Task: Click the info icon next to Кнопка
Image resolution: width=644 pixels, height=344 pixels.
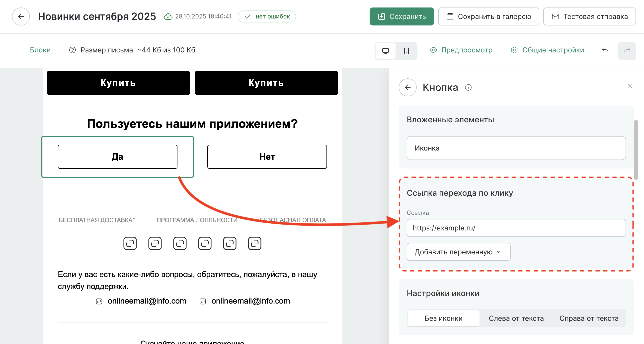Action: (469, 88)
